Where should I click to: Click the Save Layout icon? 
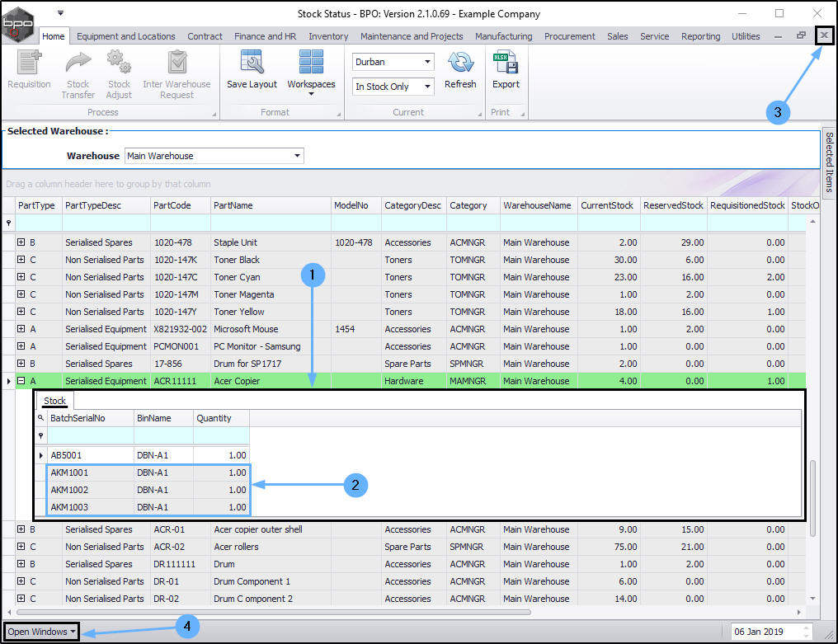coord(252,63)
